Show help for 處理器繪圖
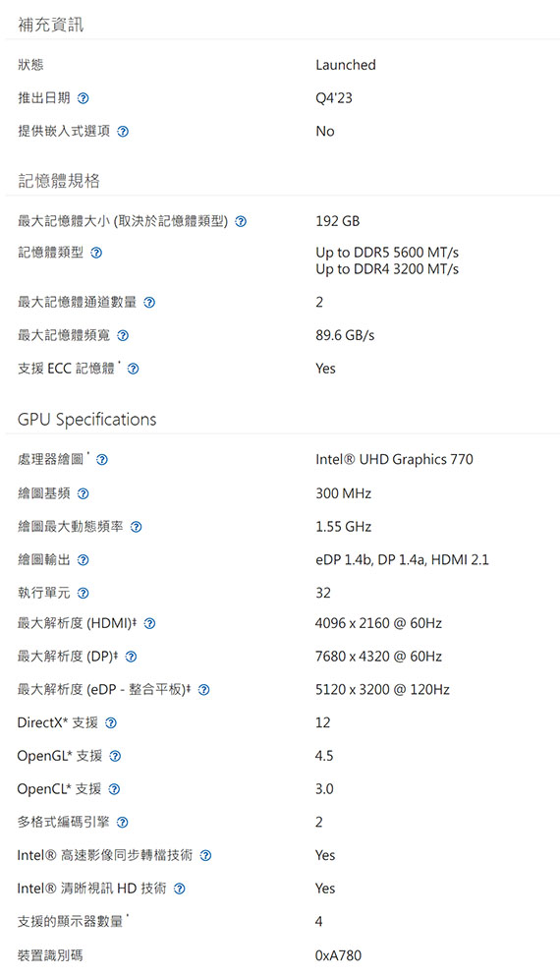Viewport: 560px width, 976px height. (102, 460)
